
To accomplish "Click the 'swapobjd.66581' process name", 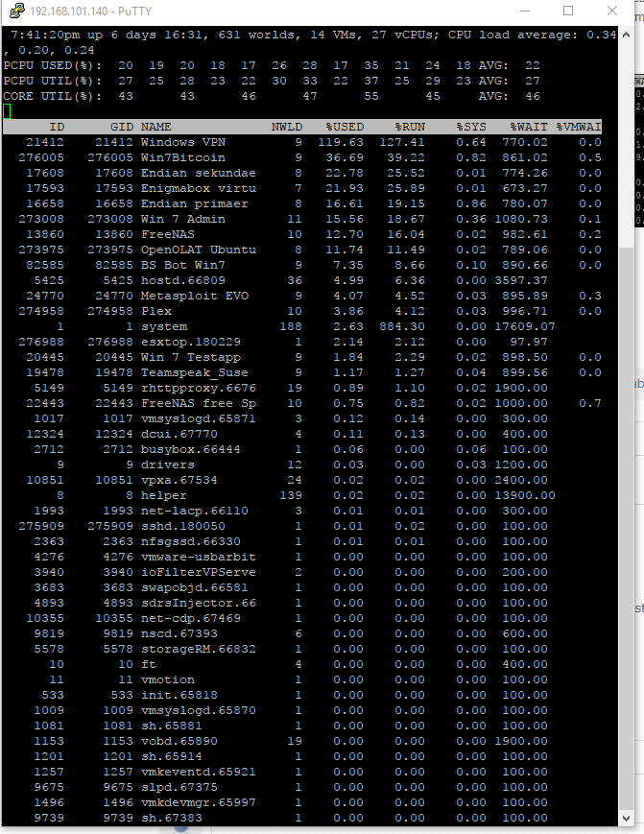I will [x=195, y=587].
